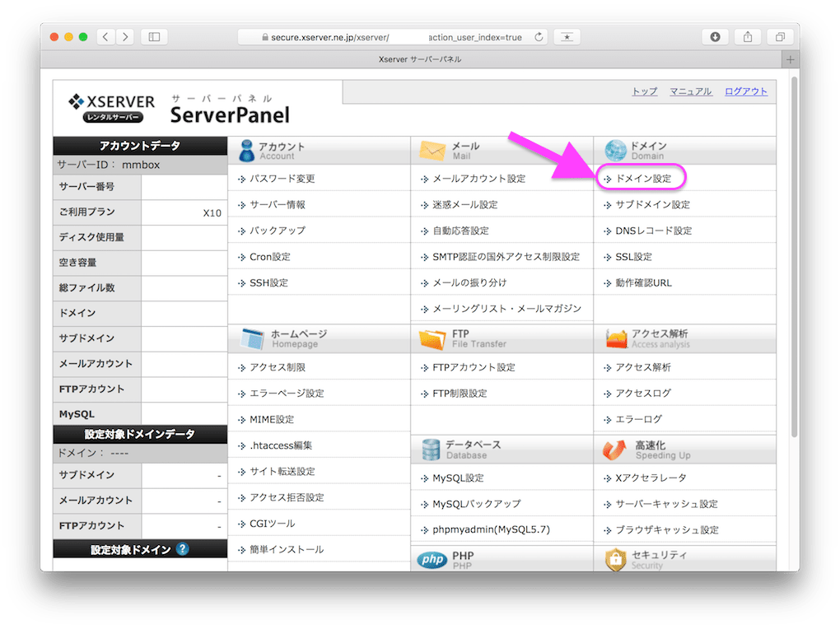Open メールの振り分け
The height and width of the screenshot is (629, 840).
[469, 282]
